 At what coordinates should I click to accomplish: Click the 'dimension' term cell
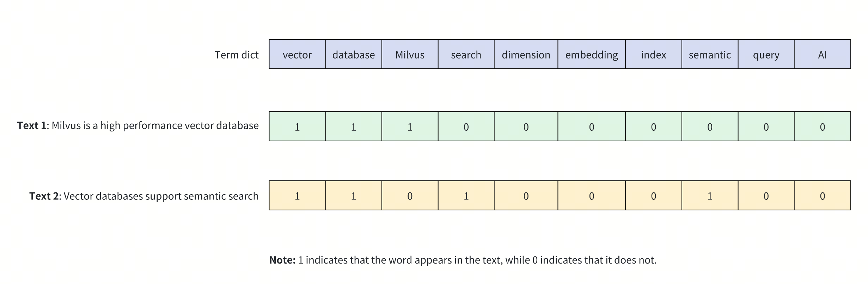coord(526,55)
